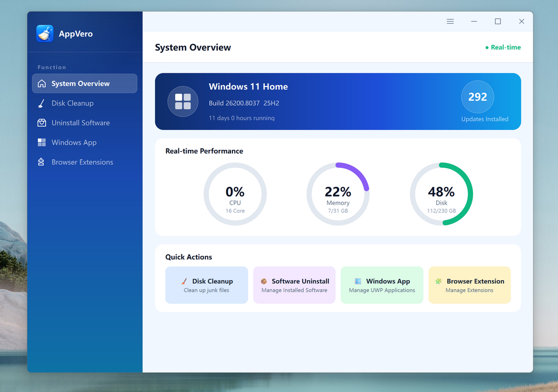This screenshot has height=392, width=558.
Task: Click the Uninstall Software box icon
Action: [x=42, y=123]
